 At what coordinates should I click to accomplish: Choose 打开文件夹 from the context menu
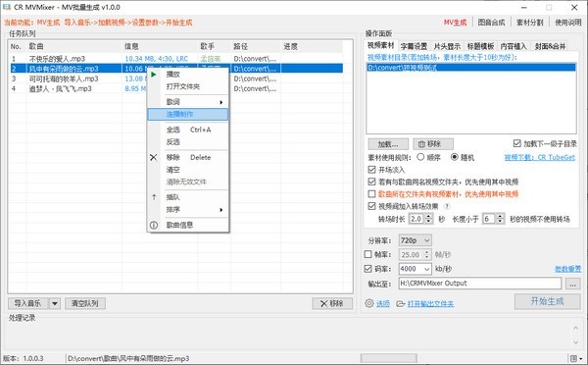tap(188, 86)
